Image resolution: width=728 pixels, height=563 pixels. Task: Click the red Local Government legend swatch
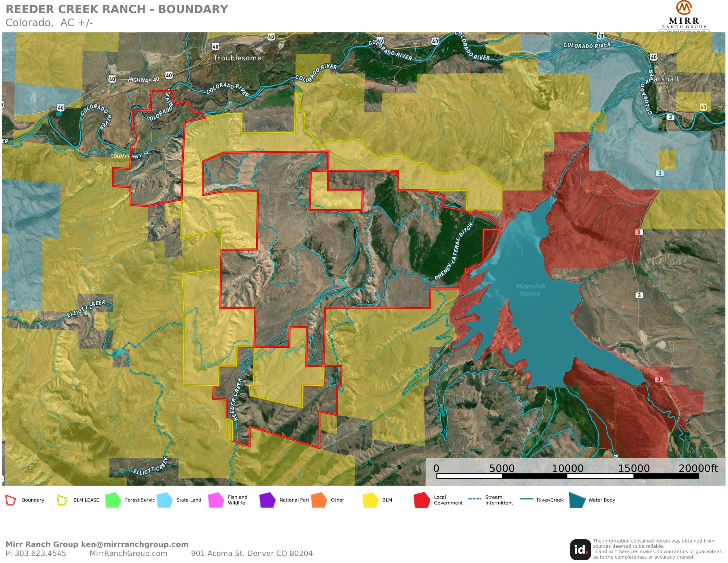coord(422,500)
